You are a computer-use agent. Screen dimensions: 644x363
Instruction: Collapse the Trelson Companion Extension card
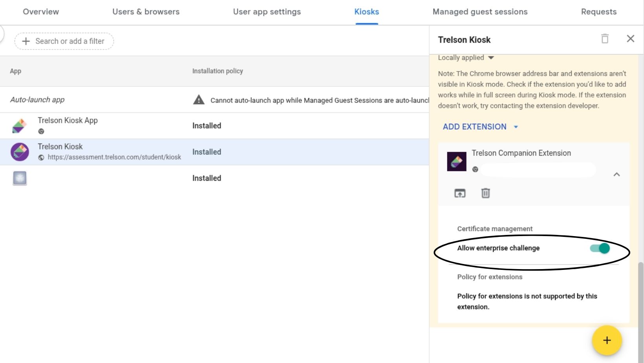coord(617,174)
